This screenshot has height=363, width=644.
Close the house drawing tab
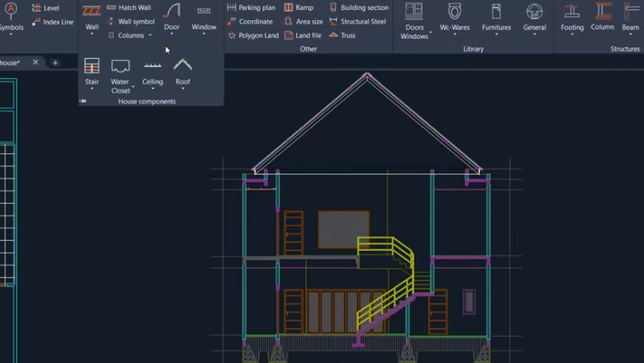[36, 62]
